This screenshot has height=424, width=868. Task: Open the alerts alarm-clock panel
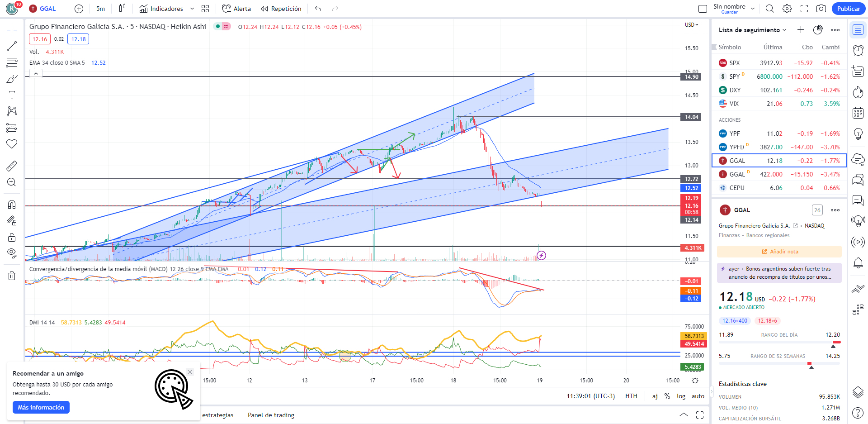pos(858,50)
